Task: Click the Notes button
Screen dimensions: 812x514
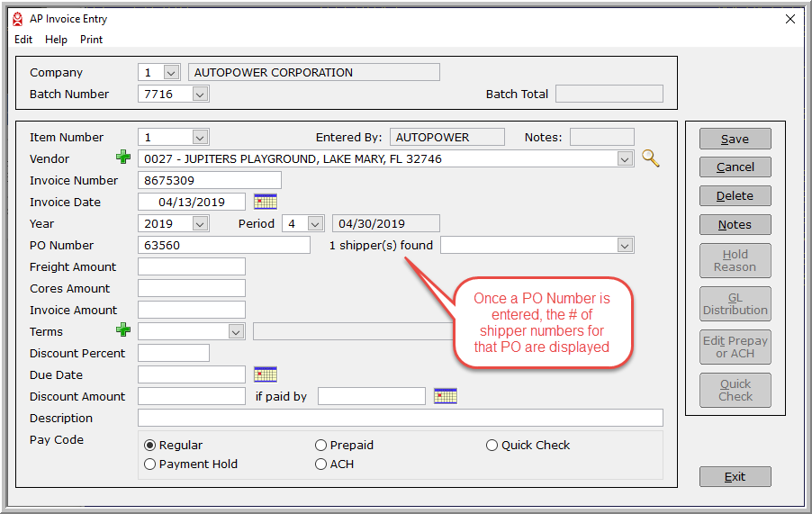Action: coord(735,224)
